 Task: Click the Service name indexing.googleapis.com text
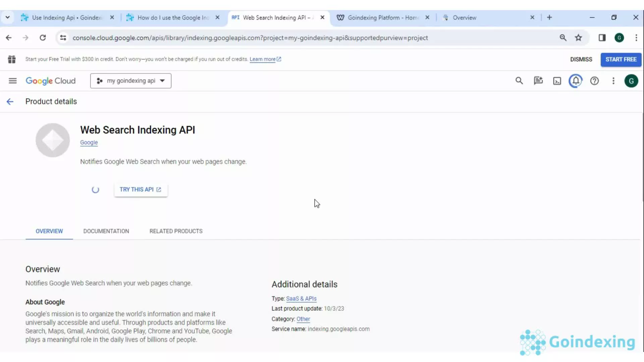pos(320,329)
